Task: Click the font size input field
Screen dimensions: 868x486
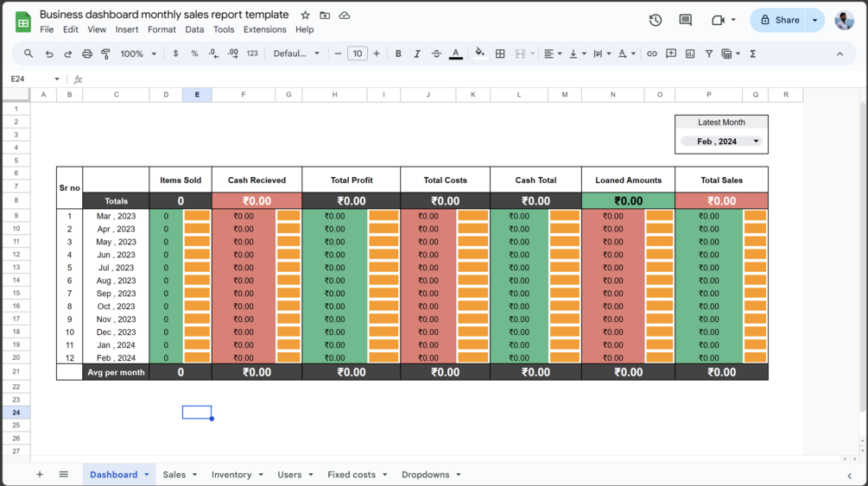Action: [x=357, y=54]
